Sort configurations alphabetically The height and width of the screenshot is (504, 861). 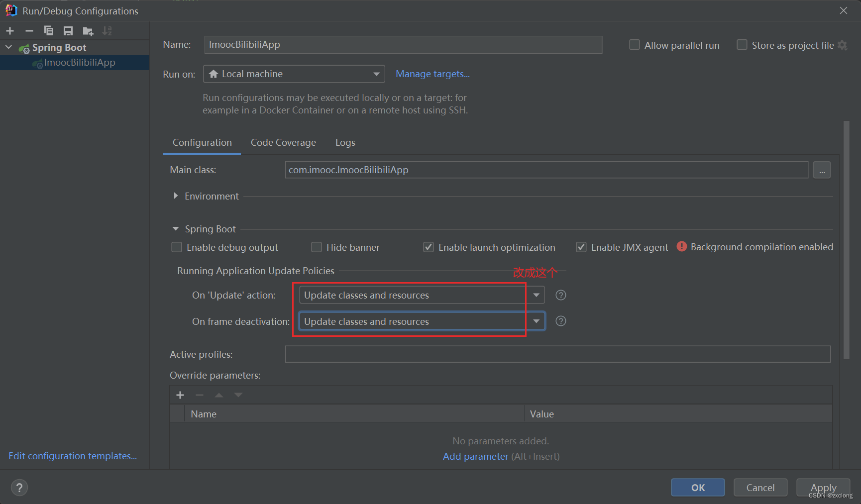[107, 31]
